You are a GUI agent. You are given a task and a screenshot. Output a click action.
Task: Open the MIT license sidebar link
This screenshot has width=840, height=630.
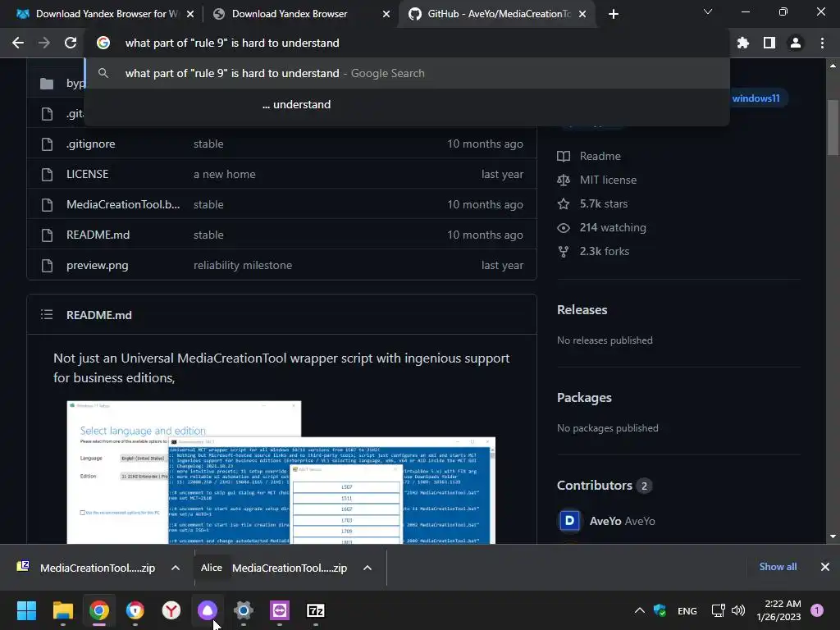tap(608, 180)
